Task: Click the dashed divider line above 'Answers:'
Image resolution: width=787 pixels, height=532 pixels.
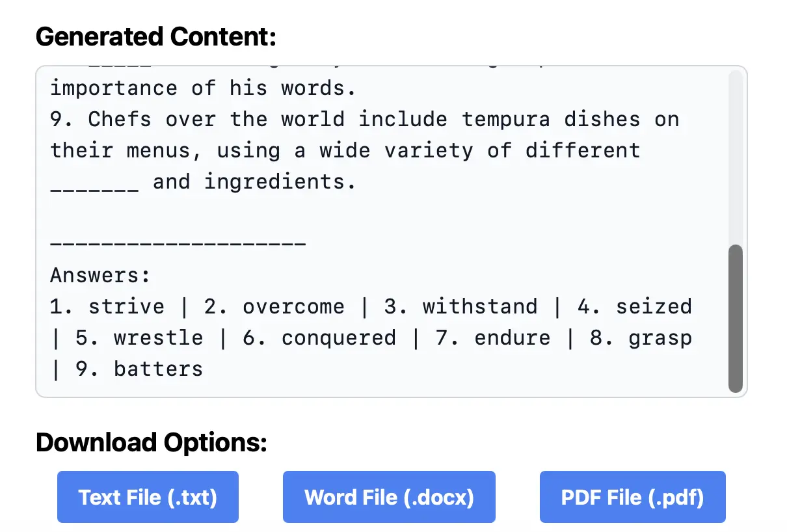Action: click(178, 244)
